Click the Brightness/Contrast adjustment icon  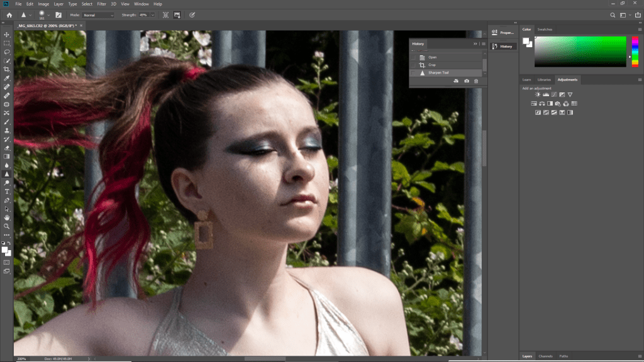click(x=538, y=95)
